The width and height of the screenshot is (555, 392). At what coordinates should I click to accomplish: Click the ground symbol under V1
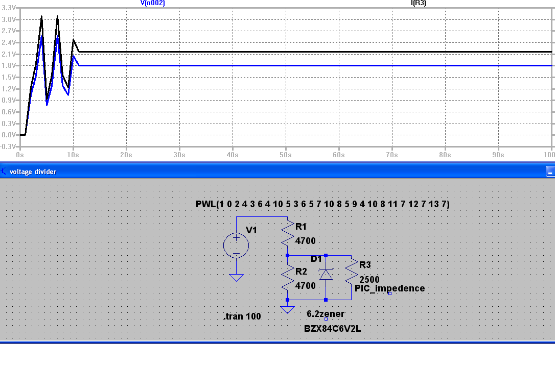point(236,278)
